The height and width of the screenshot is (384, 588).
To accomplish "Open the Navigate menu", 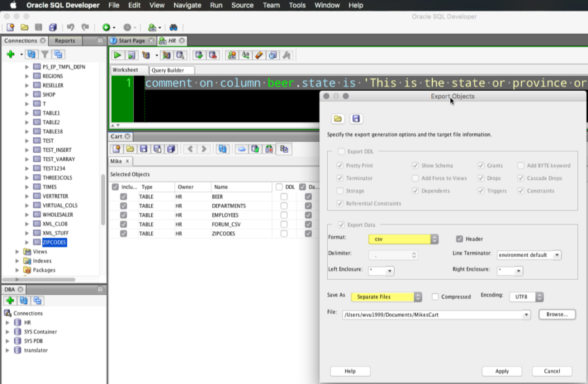I will pos(187,5).
